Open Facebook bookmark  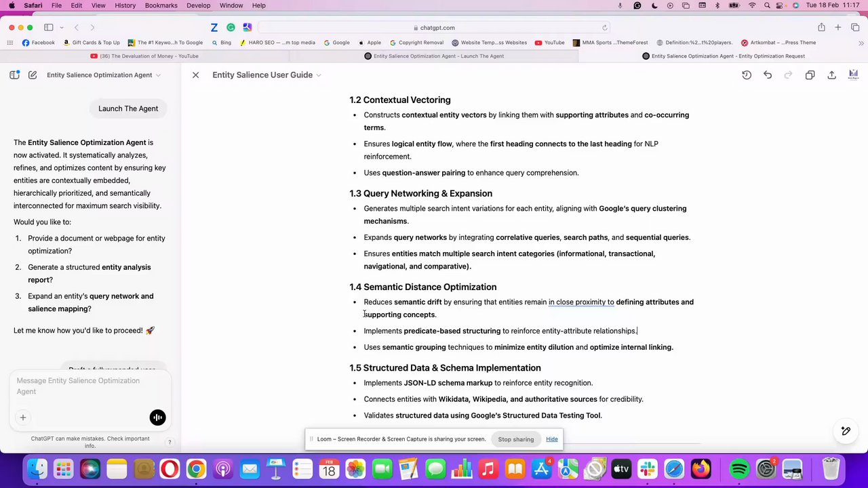click(x=38, y=43)
